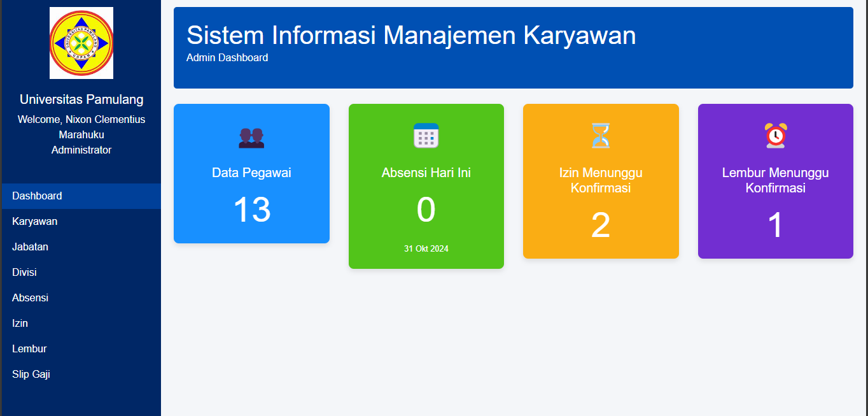Click the people icon on Data Pegawai card
The height and width of the screenshot is (416, 868).
click(251, 137)
